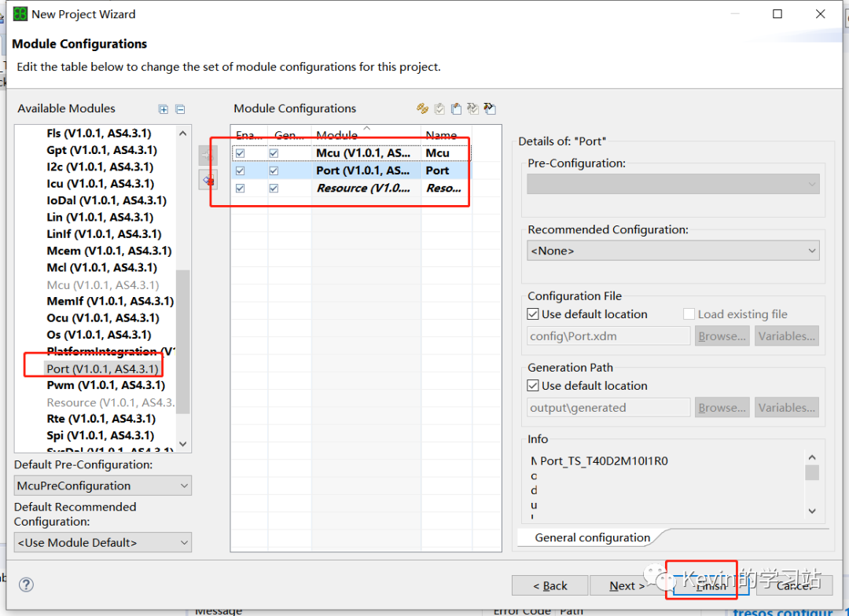Click the Gen... column header
849x616 pixels.
click(x=289, y=134)
